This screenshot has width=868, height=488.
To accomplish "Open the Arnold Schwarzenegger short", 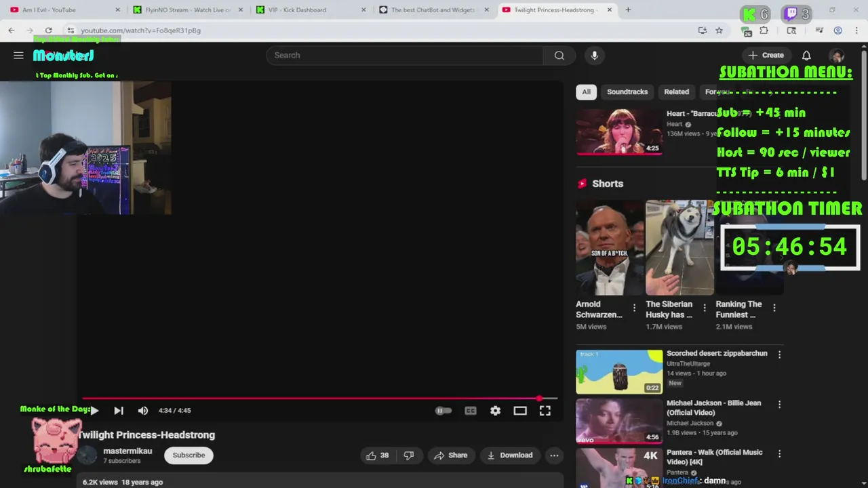I will [x=609, y=247].
